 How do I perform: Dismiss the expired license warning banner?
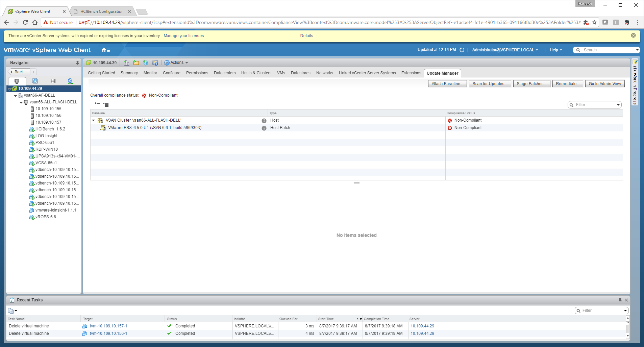point(633,35)
